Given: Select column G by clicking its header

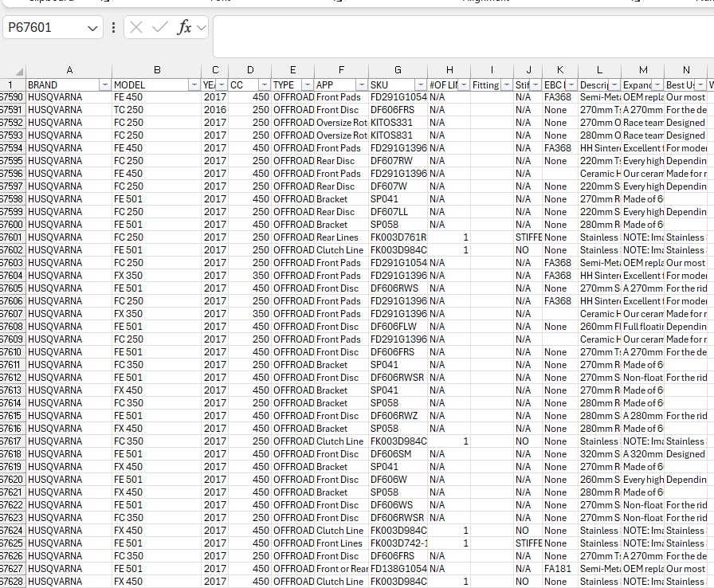Looking at the screenshot, I should click(x=397, y=70).
